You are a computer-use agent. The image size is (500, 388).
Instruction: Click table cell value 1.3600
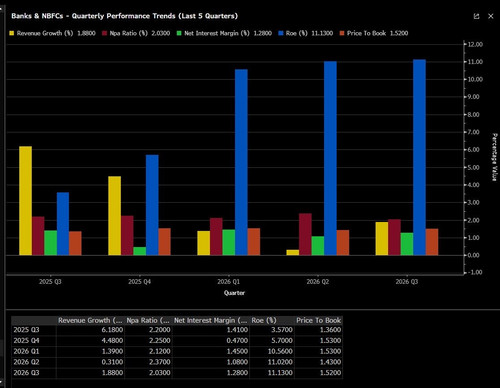click(x=330, y=330)
